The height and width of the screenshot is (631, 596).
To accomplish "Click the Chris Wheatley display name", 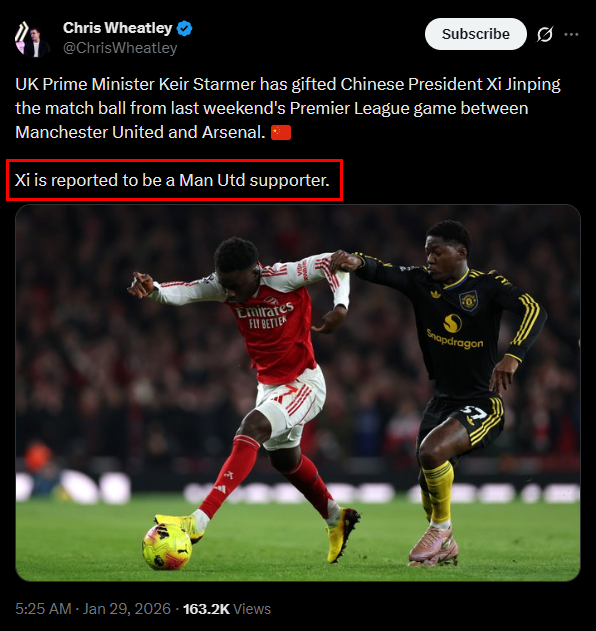I will pyautogui.click(x=118, y=28).
